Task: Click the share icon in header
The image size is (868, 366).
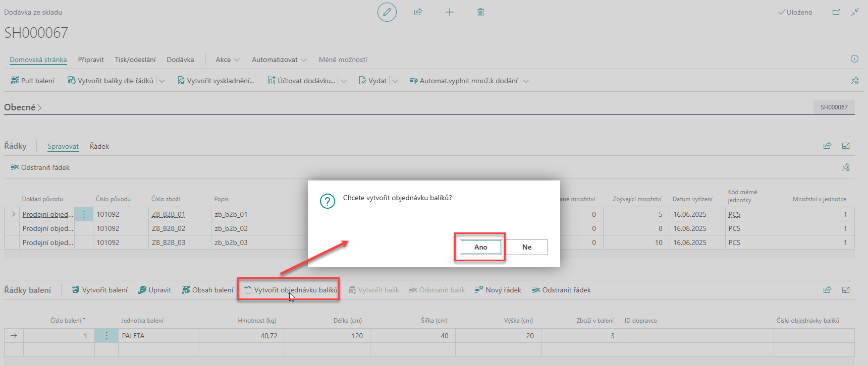Action: point(418,12)
